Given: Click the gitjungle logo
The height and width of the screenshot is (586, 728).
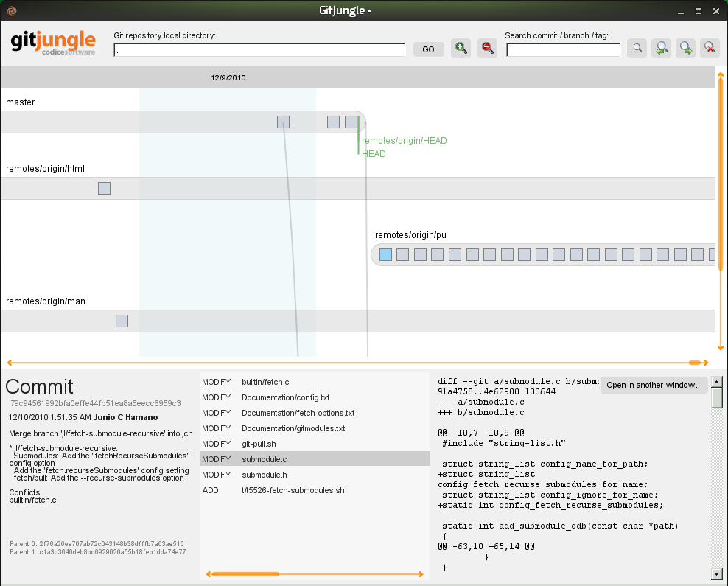Looking at the screenshot, I should coord(53,43).
